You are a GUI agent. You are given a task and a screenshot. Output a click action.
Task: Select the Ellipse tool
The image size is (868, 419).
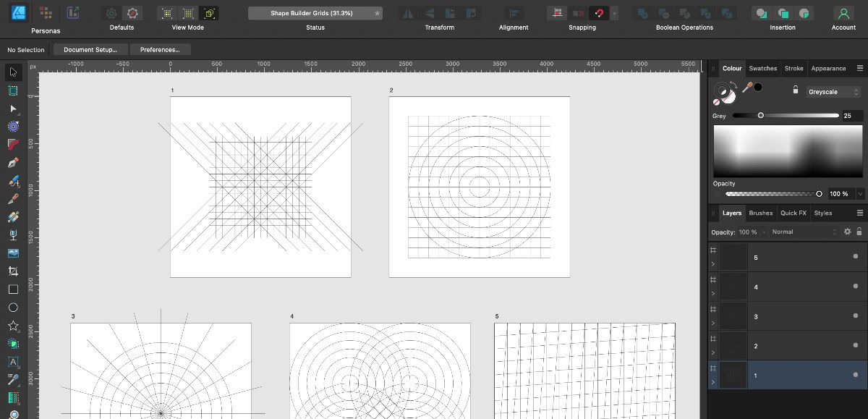coord(12,308)
